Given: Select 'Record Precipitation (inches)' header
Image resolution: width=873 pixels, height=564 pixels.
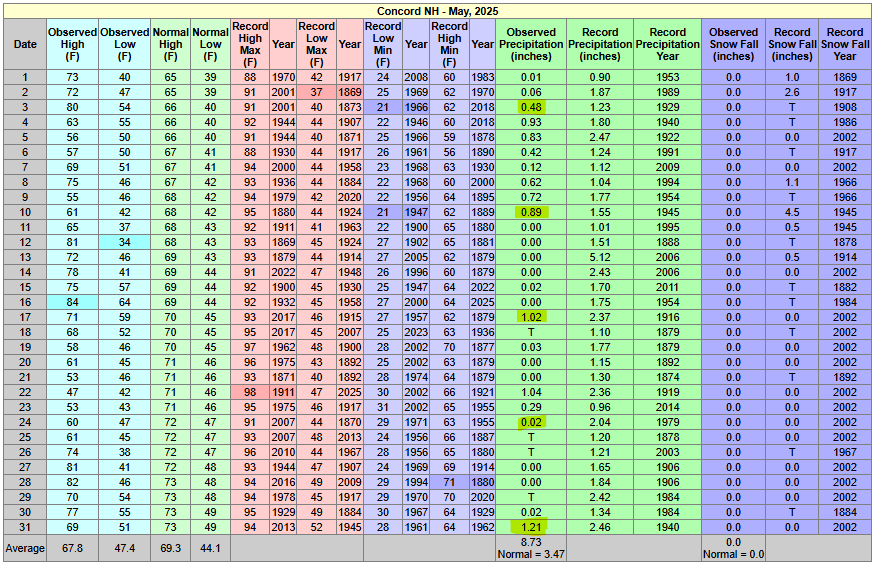Looking at the screenshot, I should [600, 44].
